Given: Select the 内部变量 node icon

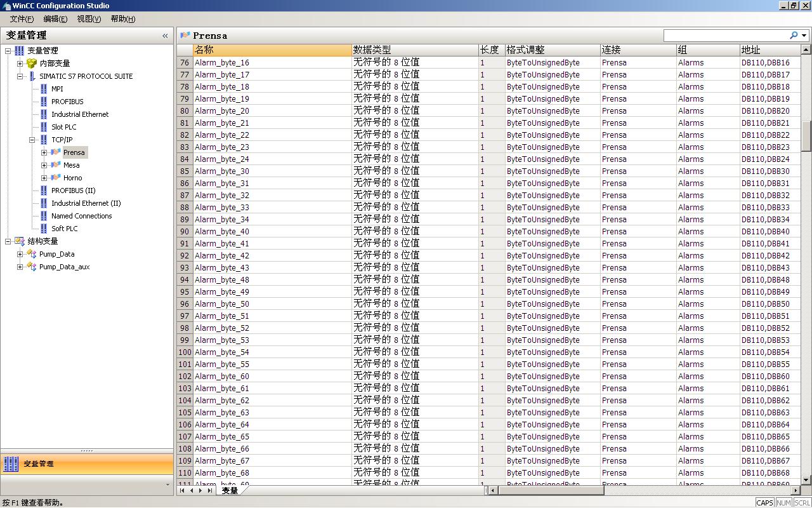Looking at the screenshot, I should pyautogui.click(x=32, y=63).
